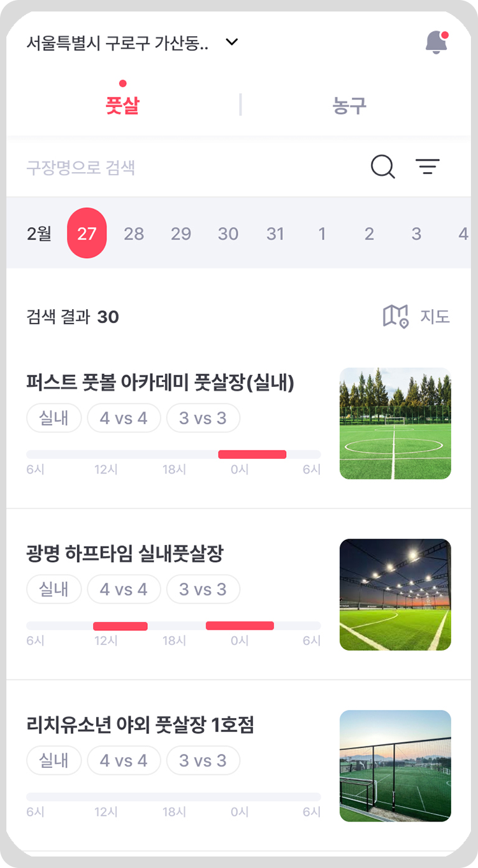Screen dimensions: 478x868
Task: Tap the 4 vs 4 tag under 광명 하프타임
Action: coord(124,590)
